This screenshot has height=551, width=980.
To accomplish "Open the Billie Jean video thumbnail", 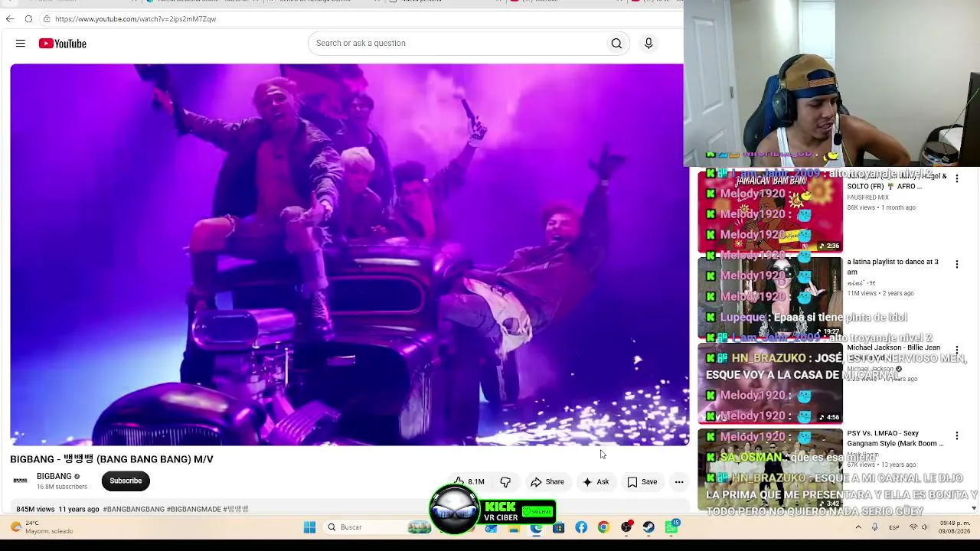I will click(x=770, y=383).
